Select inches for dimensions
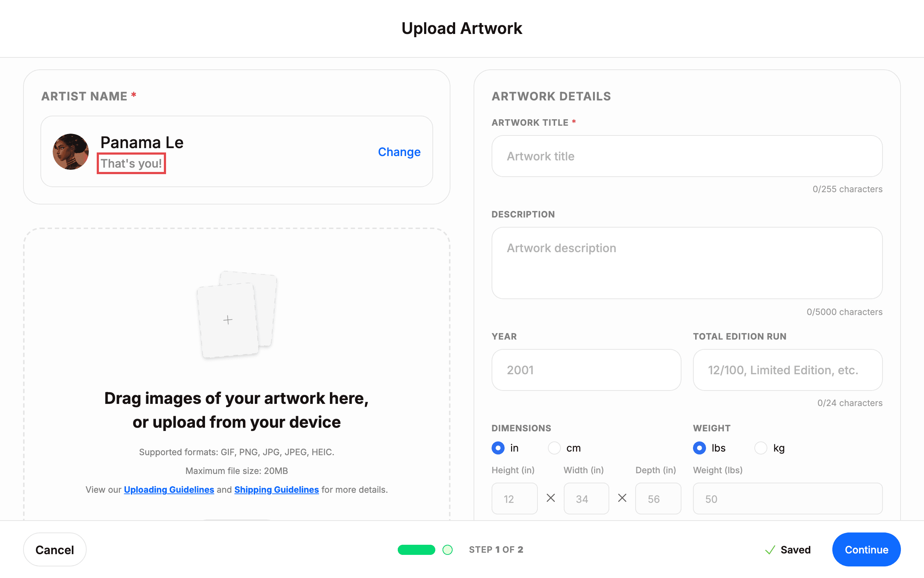The image size is (924, 578). [x=498, y=448]
